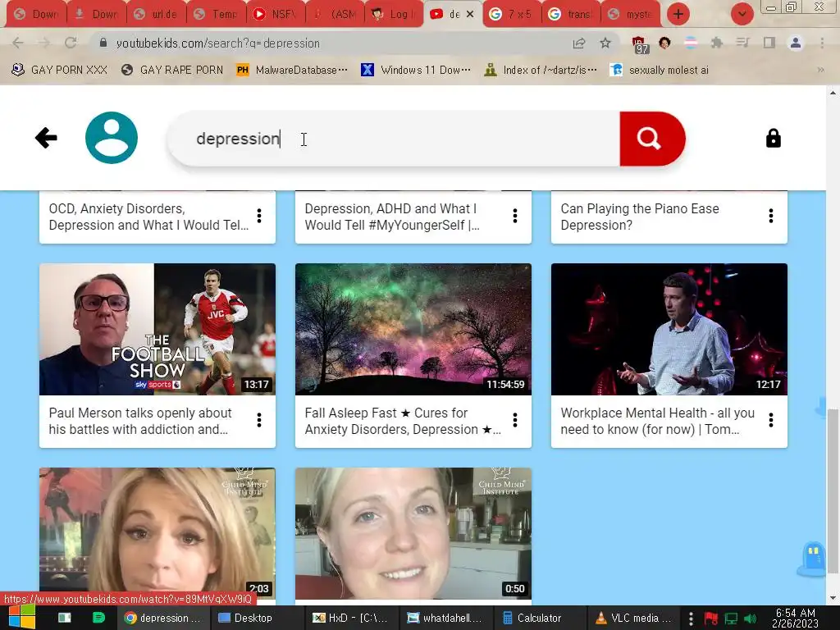Open Windows Start button

pyautogui.click(x=22, y=617)
